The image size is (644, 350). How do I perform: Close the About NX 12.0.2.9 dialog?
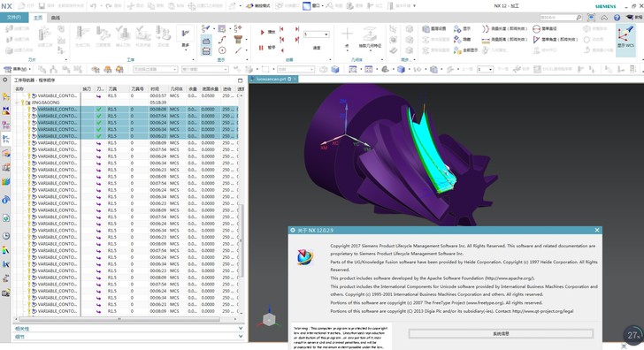click(597, 230)
